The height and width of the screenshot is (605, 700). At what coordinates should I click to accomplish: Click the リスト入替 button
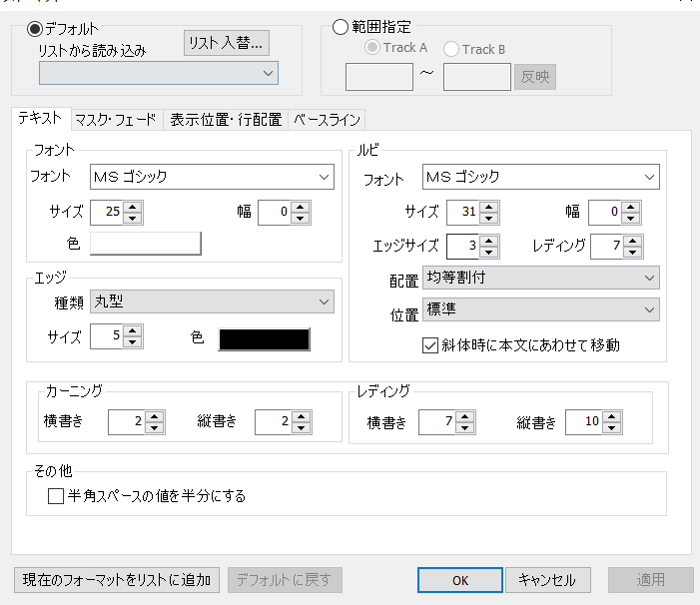(x=227, y=43)
